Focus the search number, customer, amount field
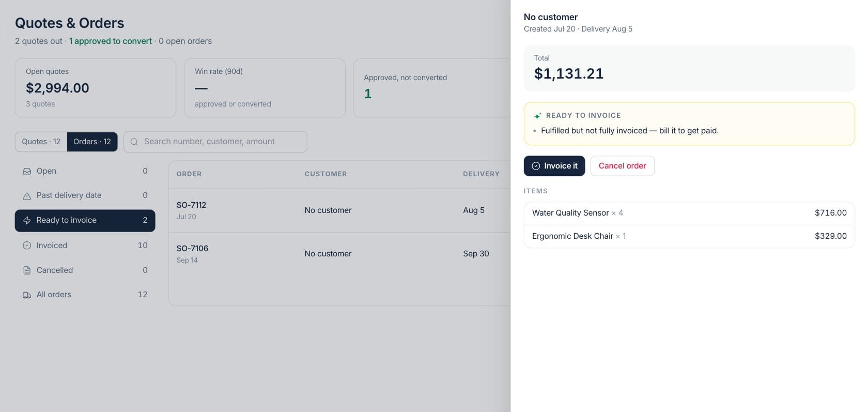This screenshot has width=868, height=412. tap(215, 142)
